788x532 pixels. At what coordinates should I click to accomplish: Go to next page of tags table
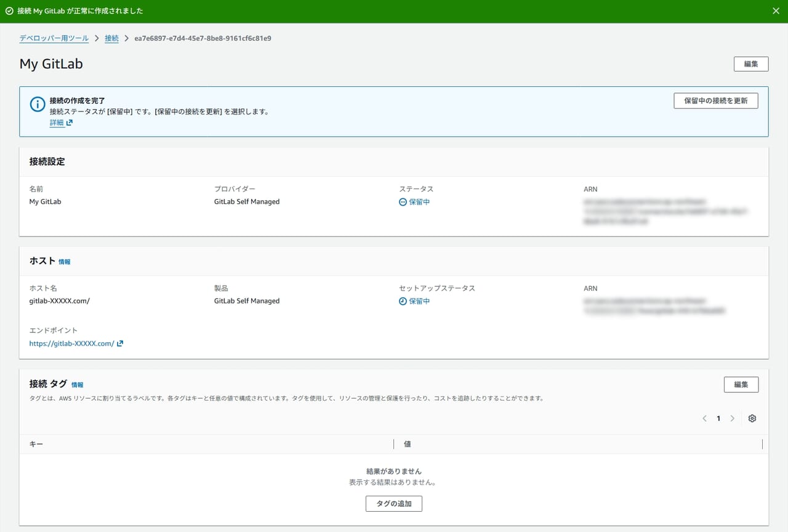tap(732, 419)
